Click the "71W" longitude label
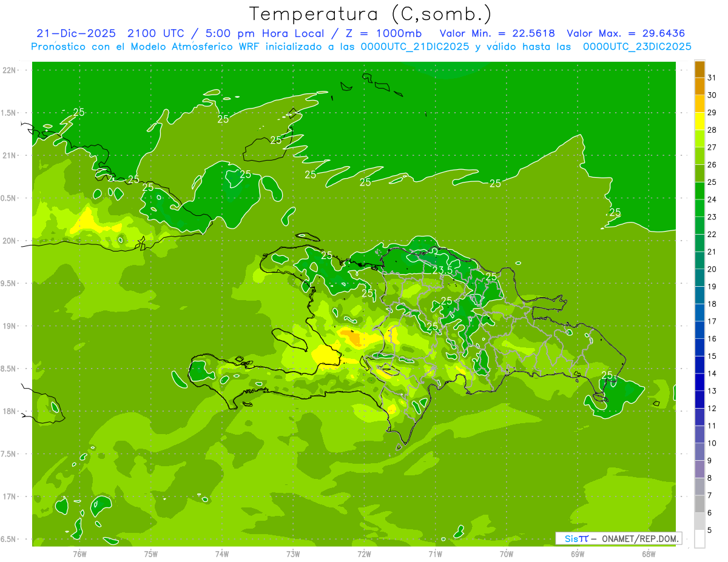This screenshot has width=728, height=562. (435, 554)
